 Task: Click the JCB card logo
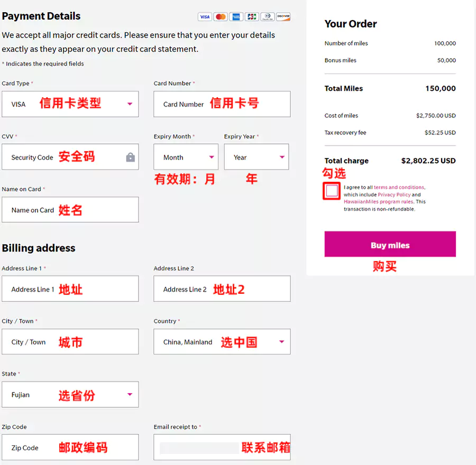point(252,17)
